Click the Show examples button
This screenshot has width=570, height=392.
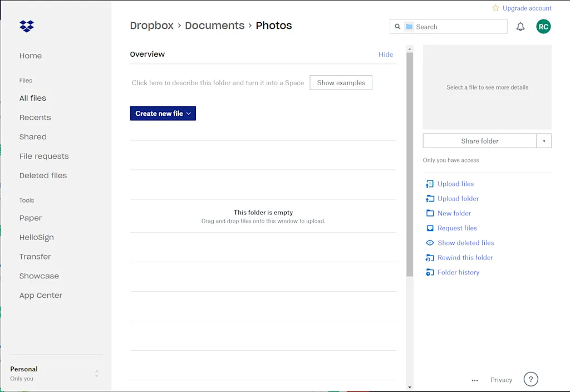pos(341,82)
